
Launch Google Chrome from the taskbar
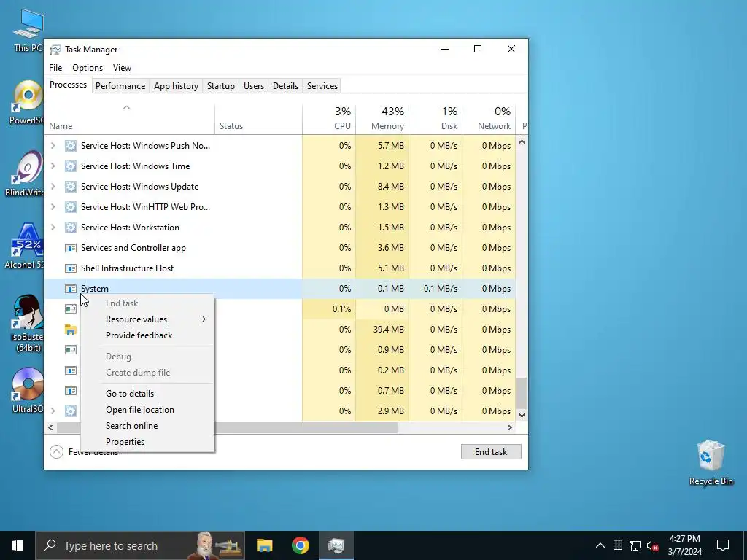[x=300, y=545]
